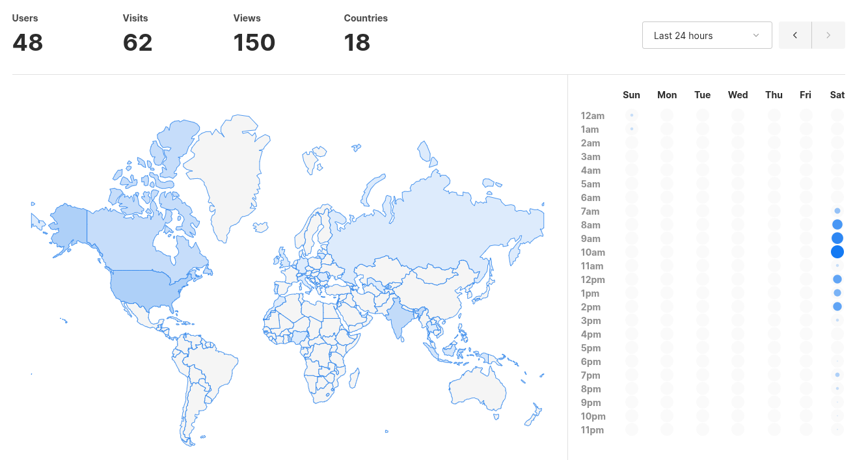Click the Monday 5pm heatmap cell
868x460 pixels.
tap(667, 347)
